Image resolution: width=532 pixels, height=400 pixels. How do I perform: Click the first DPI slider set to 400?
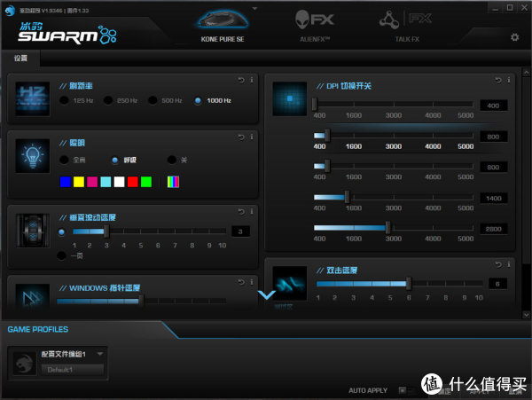click(x=315, y=104)
